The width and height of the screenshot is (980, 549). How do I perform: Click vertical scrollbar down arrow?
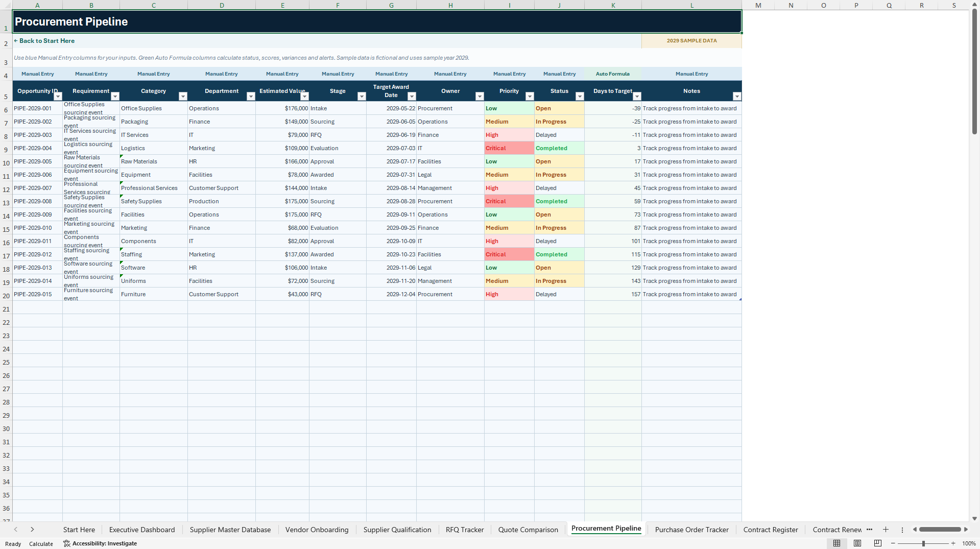[x=974, y=518]
